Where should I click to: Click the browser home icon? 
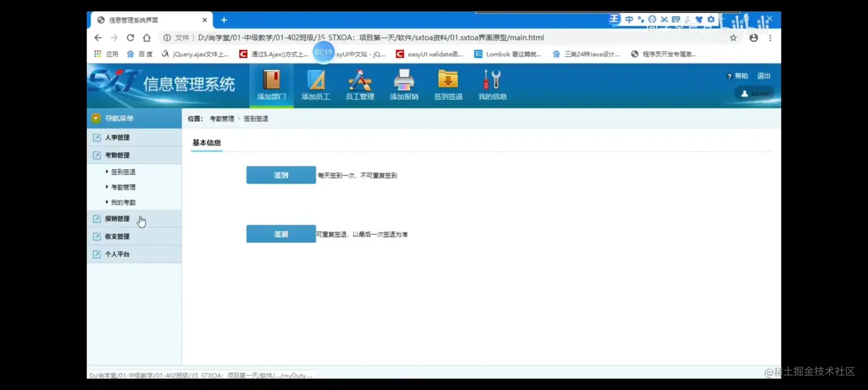(146, 38)
